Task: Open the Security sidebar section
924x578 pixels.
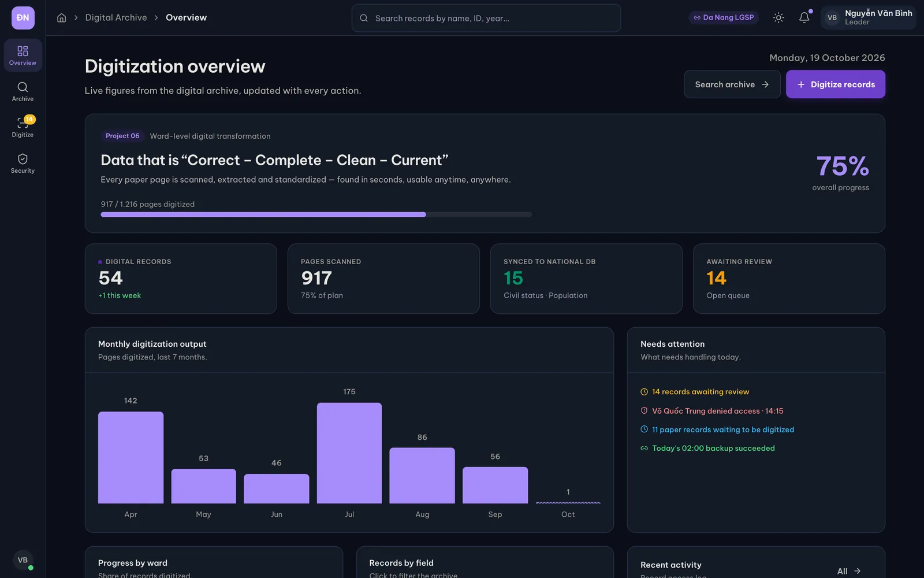Action: pos(23,163)
